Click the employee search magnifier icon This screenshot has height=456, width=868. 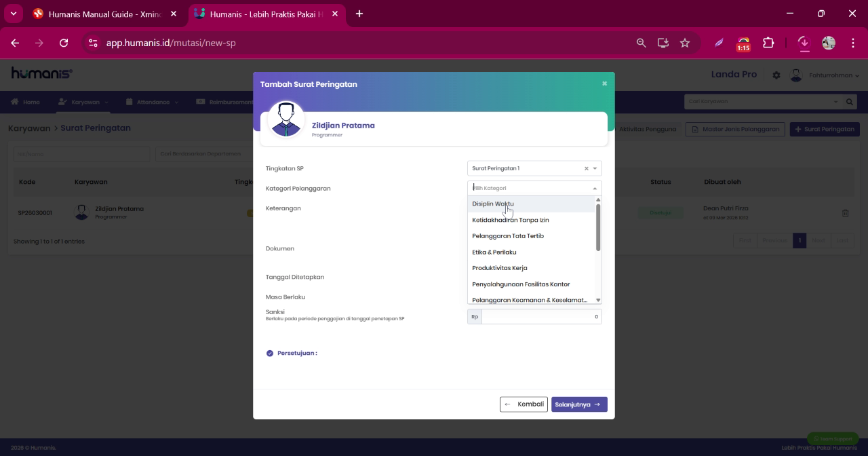[x=850, y=102]
